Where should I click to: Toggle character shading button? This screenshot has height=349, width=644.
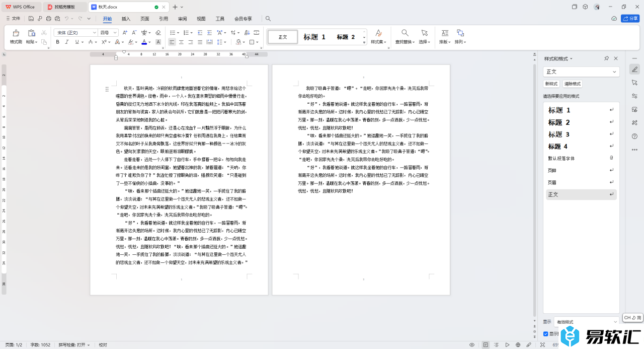[158, 42]
